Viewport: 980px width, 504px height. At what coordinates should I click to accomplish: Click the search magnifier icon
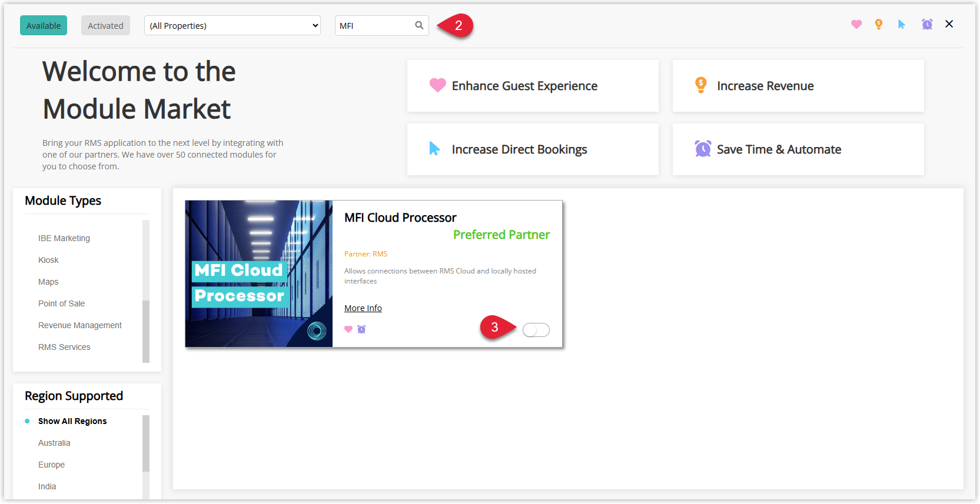(419, 25)
